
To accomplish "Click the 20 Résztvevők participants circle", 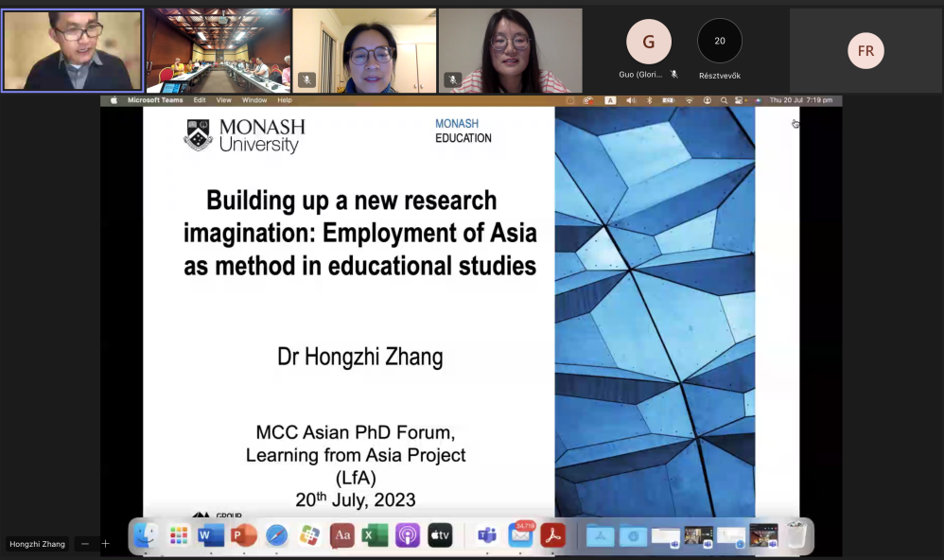I will coord(720,42).
